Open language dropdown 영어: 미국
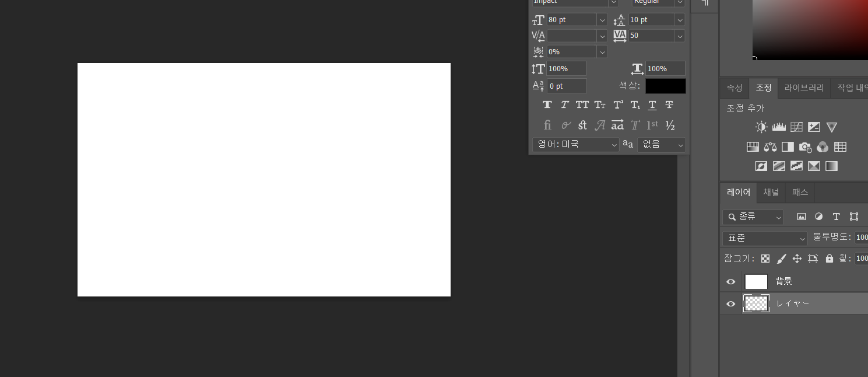The height and width of the screenshot is (377, 868). coord(576,144)
